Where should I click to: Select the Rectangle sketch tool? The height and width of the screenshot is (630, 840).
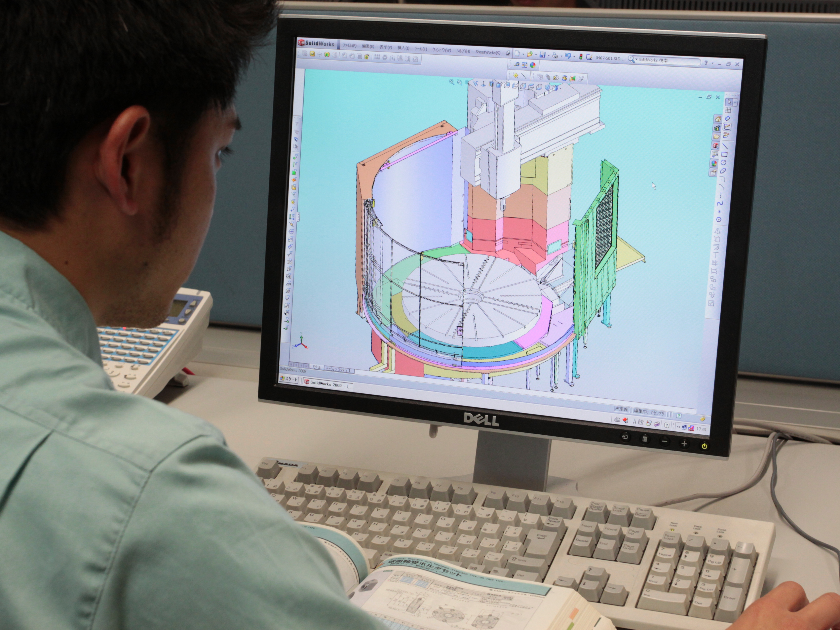click(725, 154)
